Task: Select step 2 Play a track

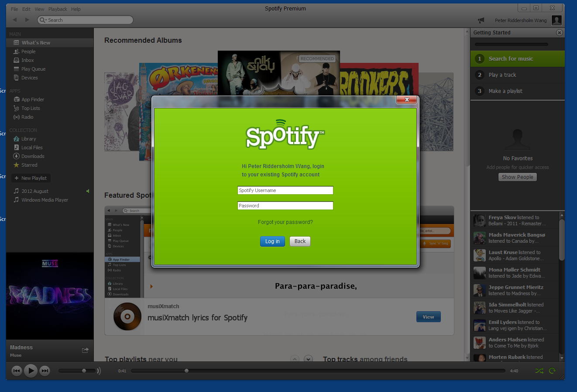Action: (x=517, y=75)
